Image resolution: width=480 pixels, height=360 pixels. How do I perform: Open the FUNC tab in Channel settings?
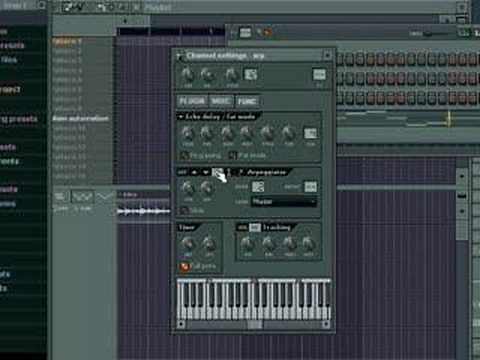(247, 101)
